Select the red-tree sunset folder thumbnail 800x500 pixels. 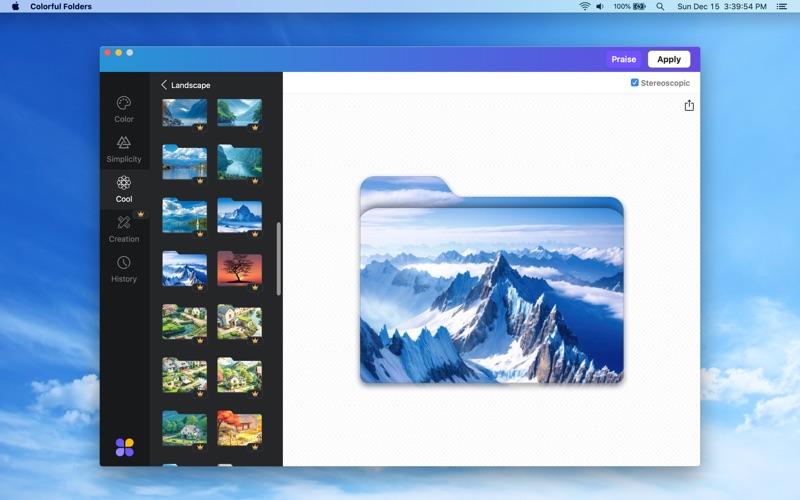click(x=239, y=268)
